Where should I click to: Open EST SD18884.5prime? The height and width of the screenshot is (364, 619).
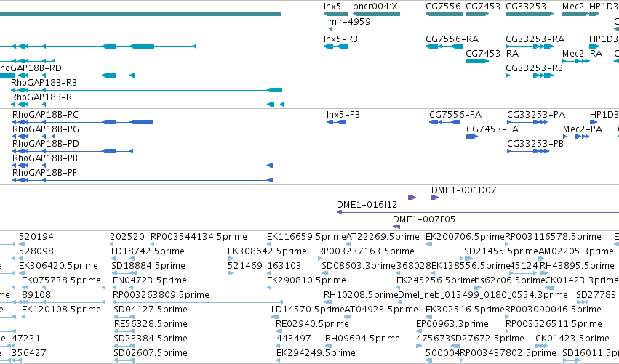148,266
